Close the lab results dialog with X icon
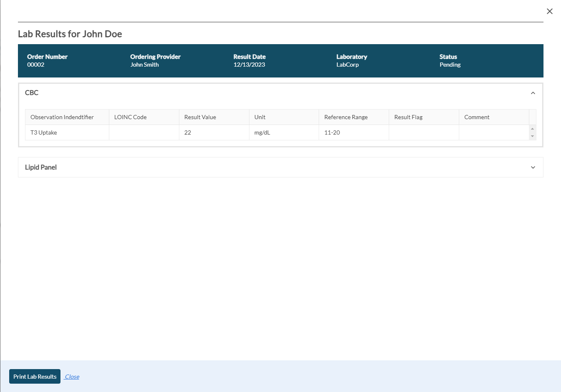561x392 pixels. (549, 11)
